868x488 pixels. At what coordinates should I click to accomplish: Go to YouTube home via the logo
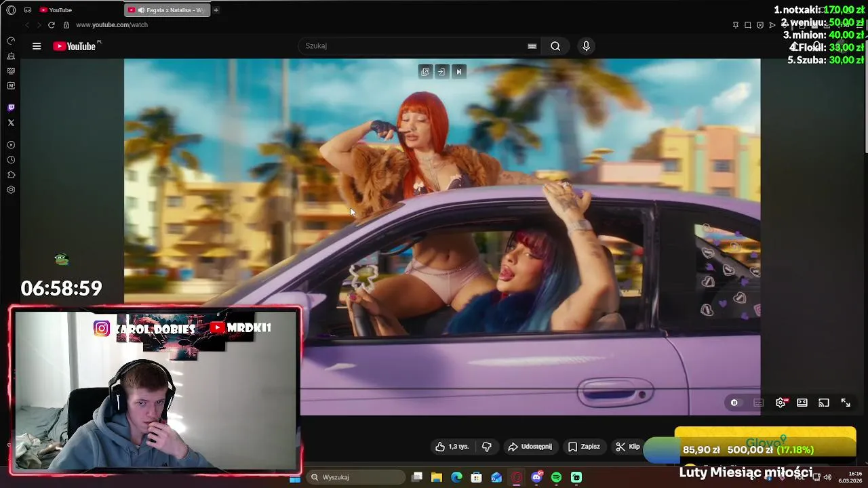(75, 46)
